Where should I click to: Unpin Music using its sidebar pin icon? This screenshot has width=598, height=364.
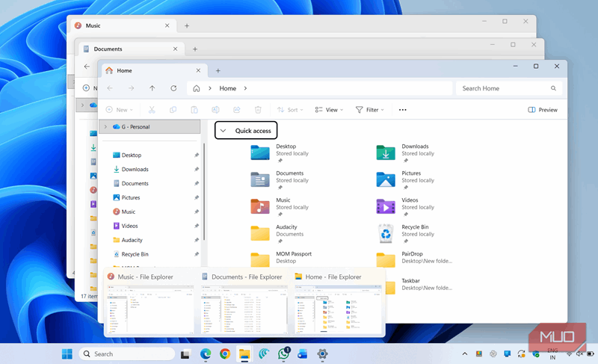coord(196,212)
